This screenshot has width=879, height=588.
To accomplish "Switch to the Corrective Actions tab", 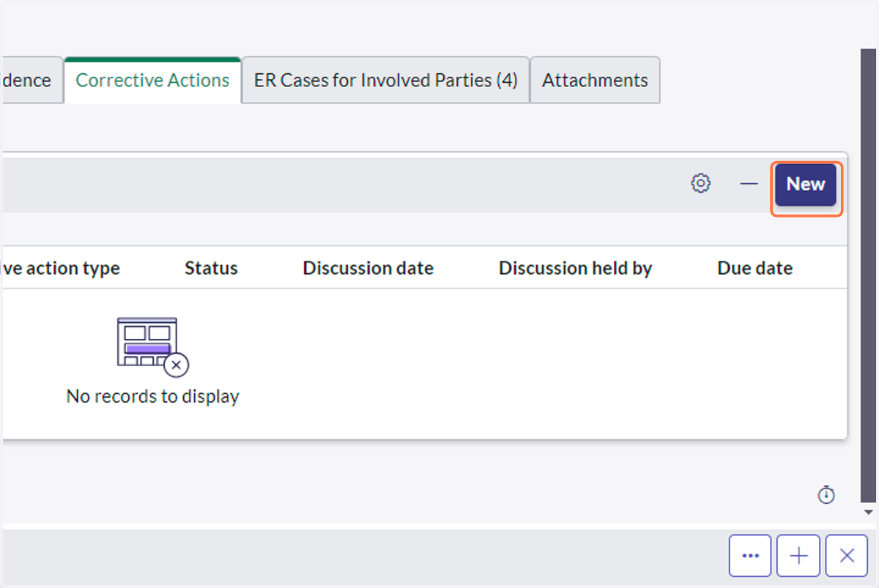I will (152, 81).
